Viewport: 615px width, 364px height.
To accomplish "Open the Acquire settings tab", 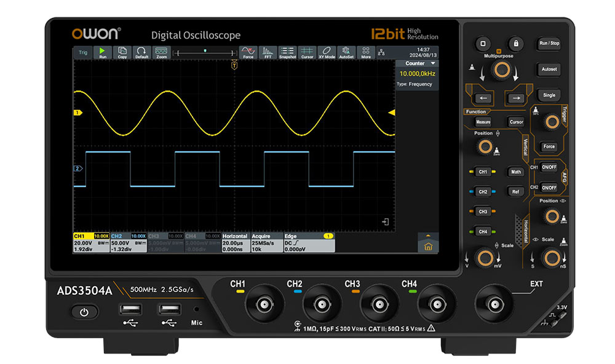I will coord(267,243).
